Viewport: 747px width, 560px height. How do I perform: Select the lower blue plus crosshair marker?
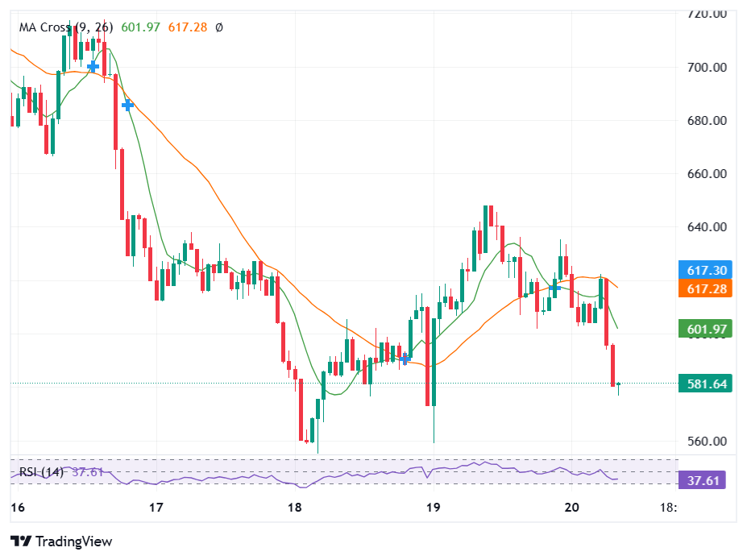(x=127, y=105)
